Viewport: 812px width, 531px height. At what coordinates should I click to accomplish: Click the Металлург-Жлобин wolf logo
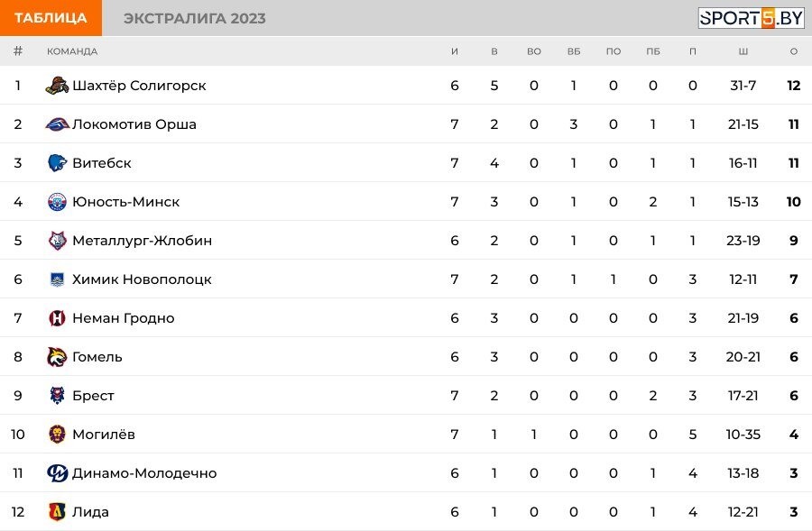[57, 241]
